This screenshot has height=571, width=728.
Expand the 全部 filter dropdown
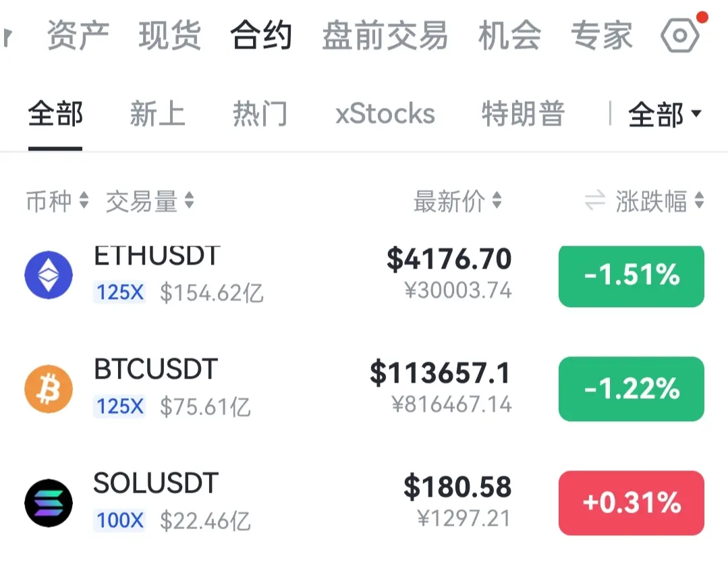665,114
